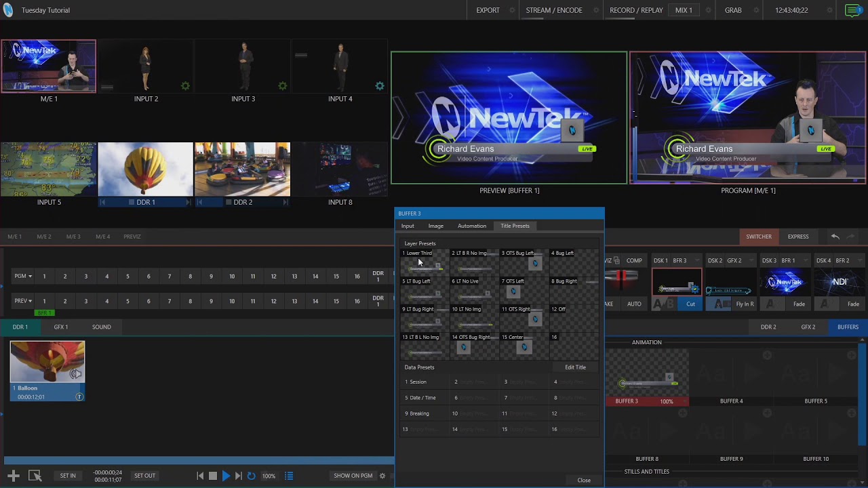
Task: Click SET OUT button
Action: pyautogui.click(x=144, y=476)
